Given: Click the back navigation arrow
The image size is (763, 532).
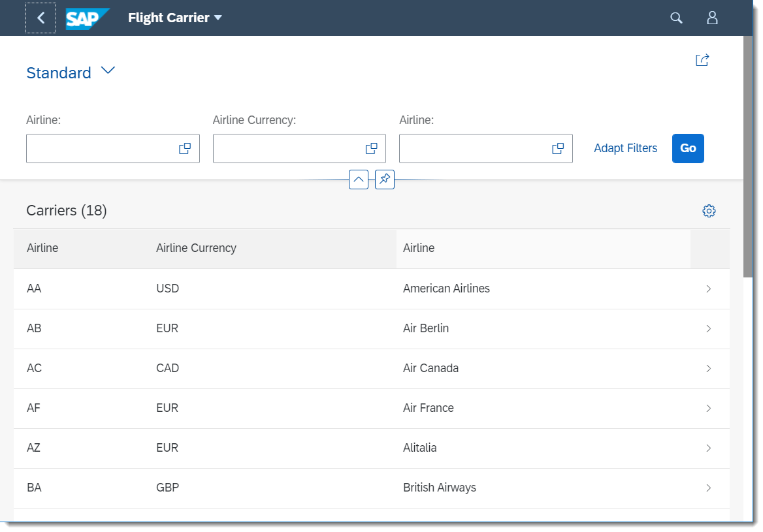Looking at the screenshot, I should tap(41, 18).
